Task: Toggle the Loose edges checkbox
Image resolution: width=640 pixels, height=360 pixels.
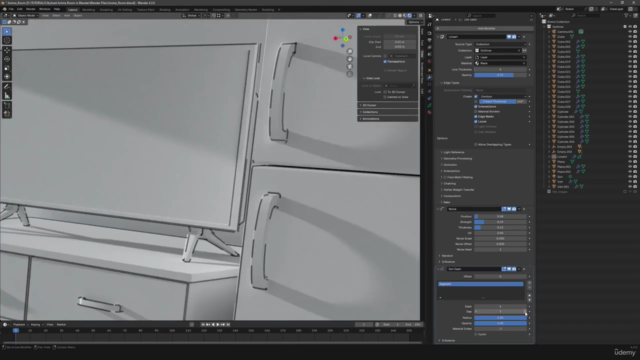Action: coord(476,122)
